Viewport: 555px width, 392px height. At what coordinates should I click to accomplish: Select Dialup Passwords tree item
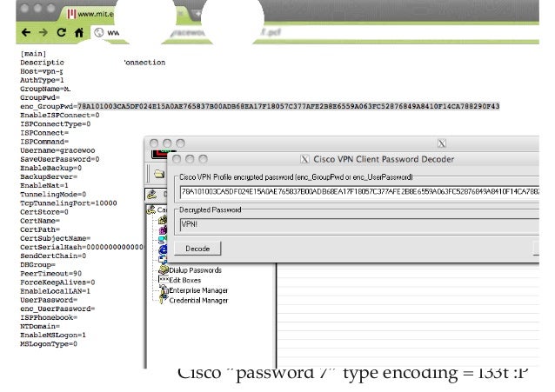click(x=195, y=270)
